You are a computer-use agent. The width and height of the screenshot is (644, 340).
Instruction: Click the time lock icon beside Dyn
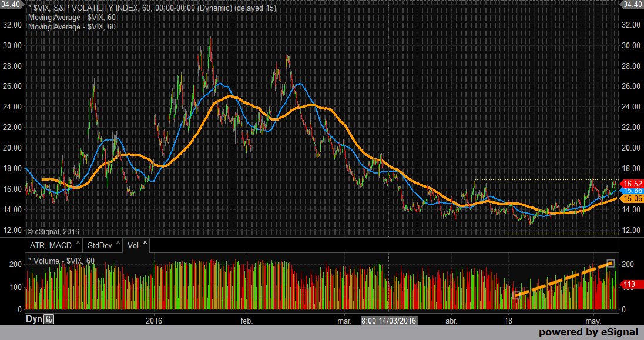pos(49,319)
